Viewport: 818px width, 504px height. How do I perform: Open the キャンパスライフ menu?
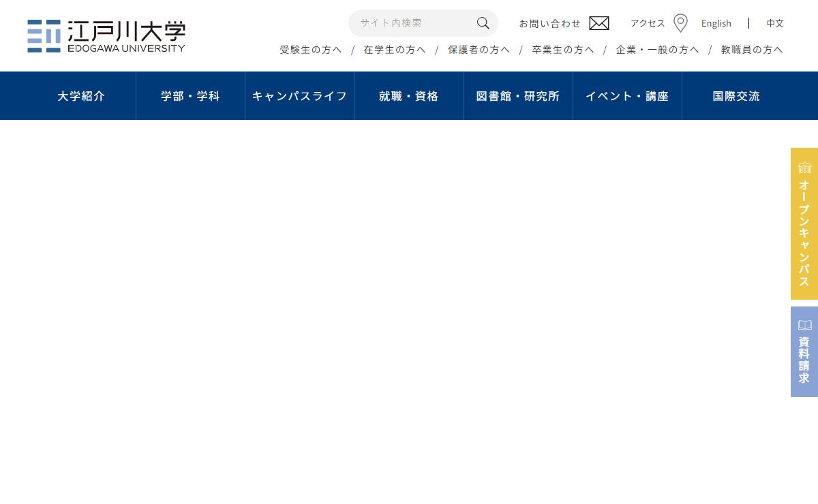pyautogui.click(x=300, y=96)
